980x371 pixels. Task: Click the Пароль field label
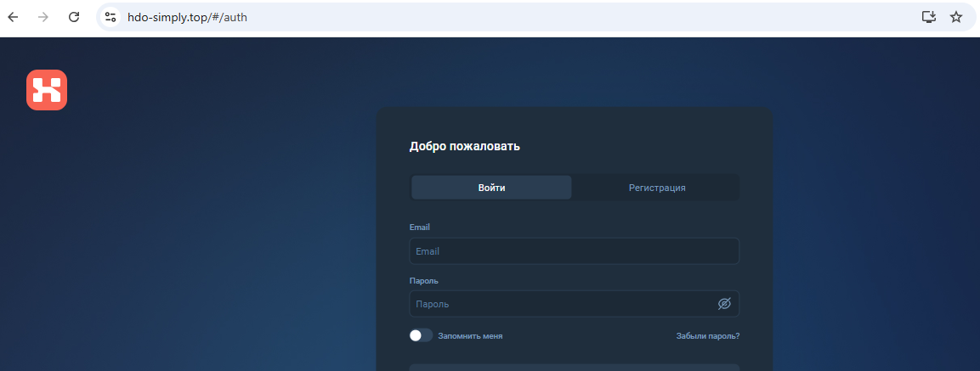tap(424, 281)
